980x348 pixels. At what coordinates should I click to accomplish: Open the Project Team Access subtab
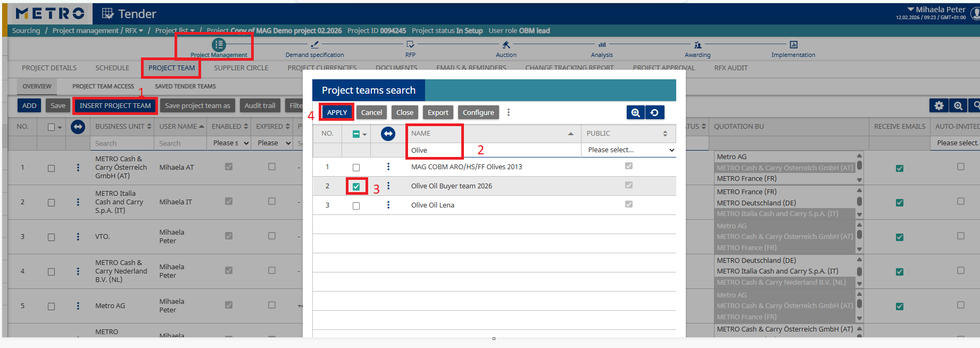point(103,86)
